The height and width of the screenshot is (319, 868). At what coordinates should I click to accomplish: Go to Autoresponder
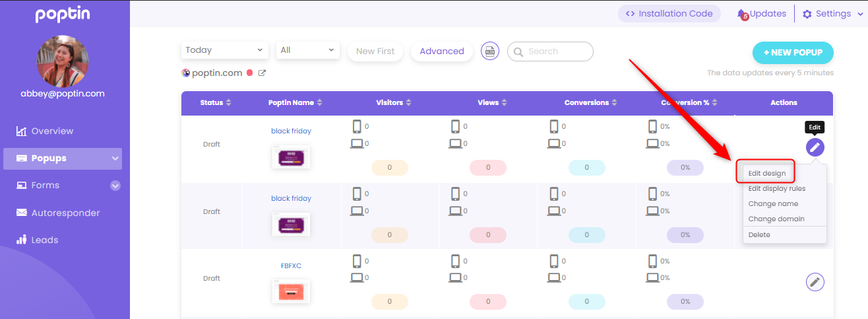coord(65,213)
